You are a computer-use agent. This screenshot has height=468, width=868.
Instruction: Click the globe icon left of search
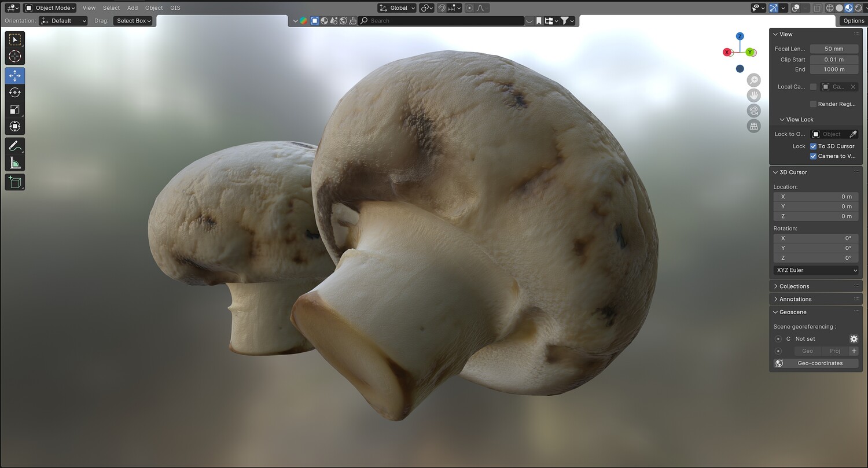click(343, 21)
